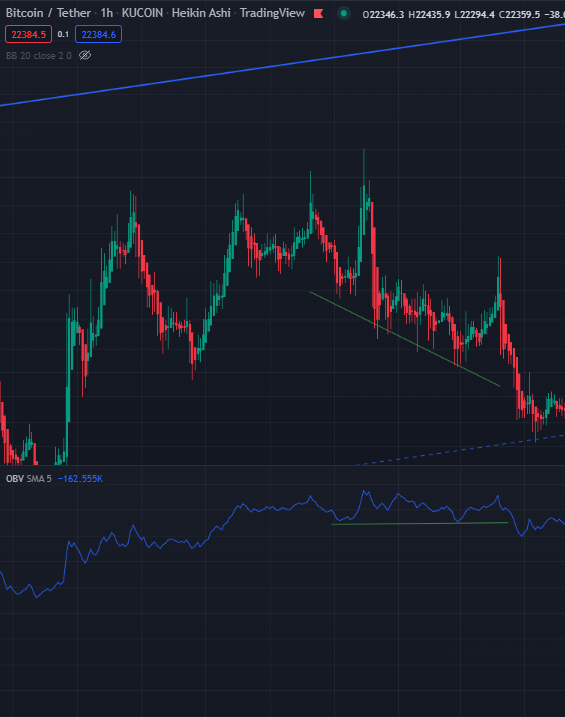The width and height of the screenshot is (565, 717).
Task: Click the blue buy price 22384.6 button
Action: [98, 34]
